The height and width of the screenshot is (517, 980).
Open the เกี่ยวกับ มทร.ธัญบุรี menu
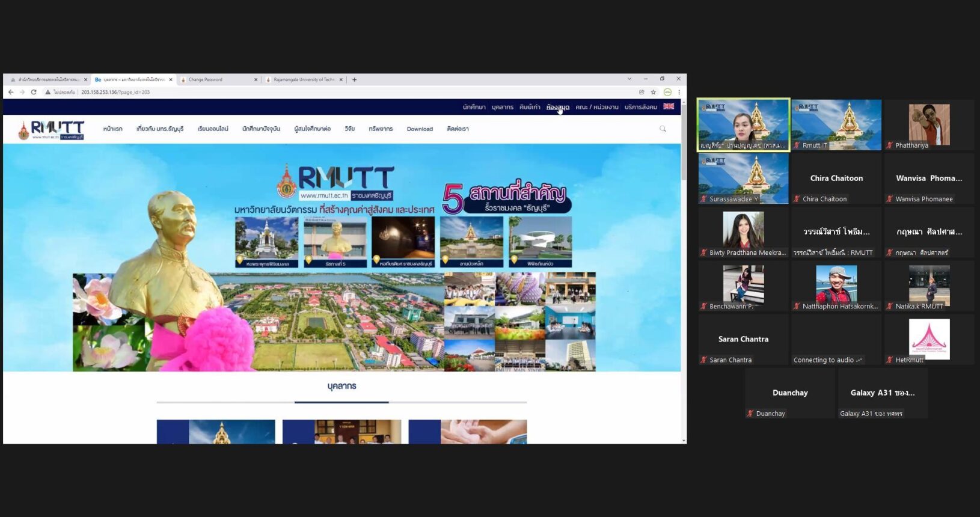[160, 129]
